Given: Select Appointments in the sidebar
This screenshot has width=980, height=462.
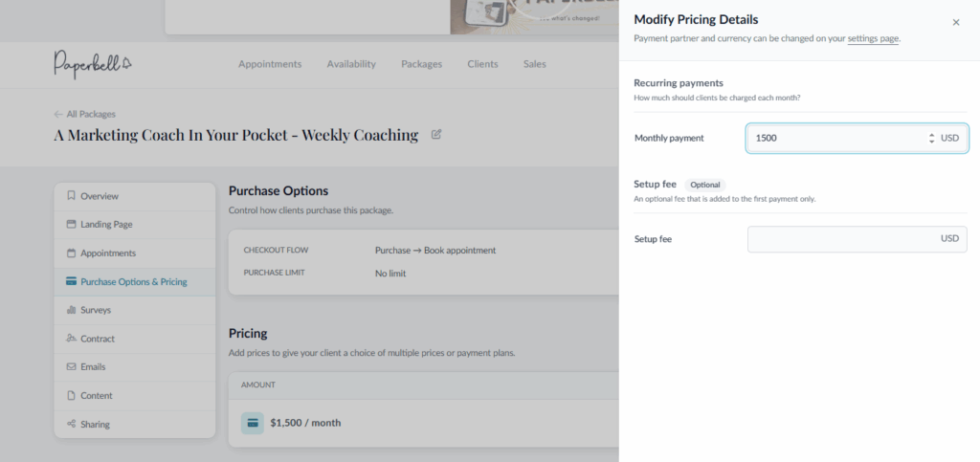Looking at the screenshot, I should [x=134, y=253].
